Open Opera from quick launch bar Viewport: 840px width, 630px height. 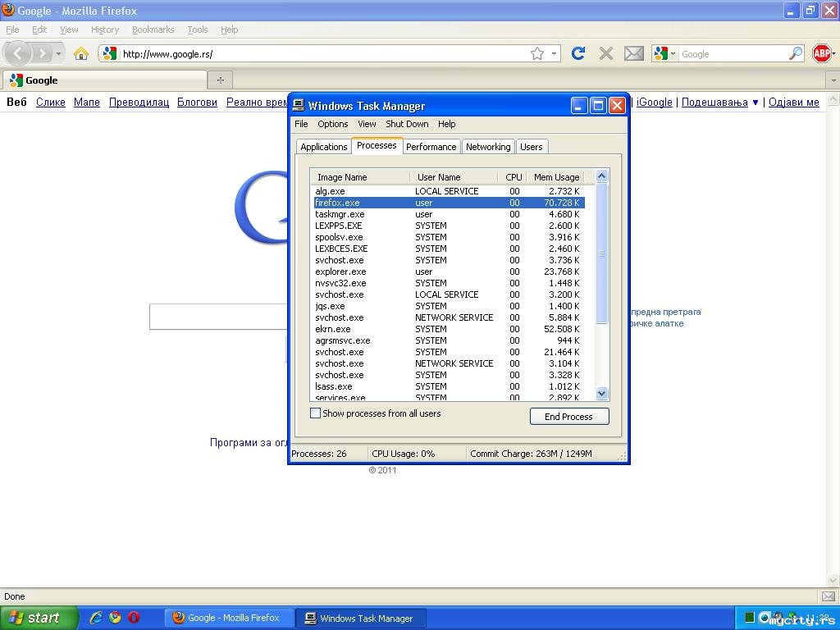tap(134, 618)
